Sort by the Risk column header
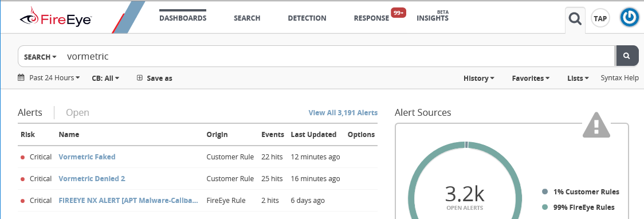 click(x=28, y=134)
